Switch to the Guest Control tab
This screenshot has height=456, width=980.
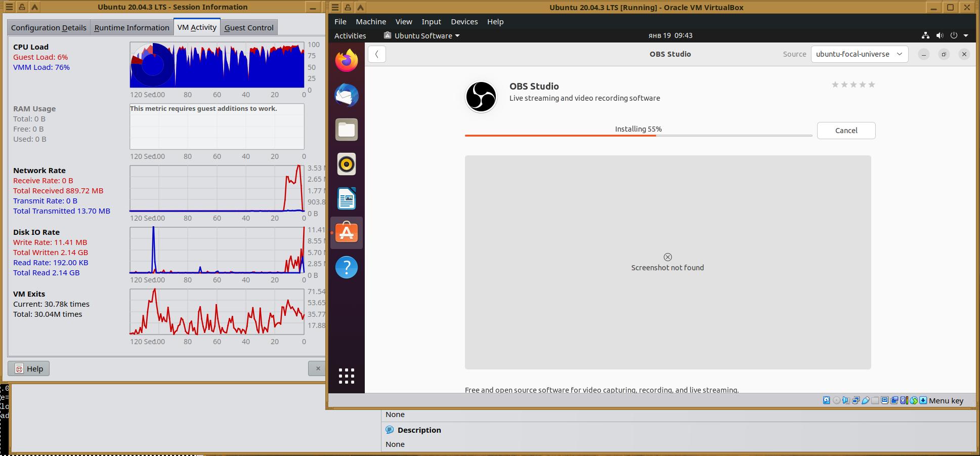click(249, 27)
